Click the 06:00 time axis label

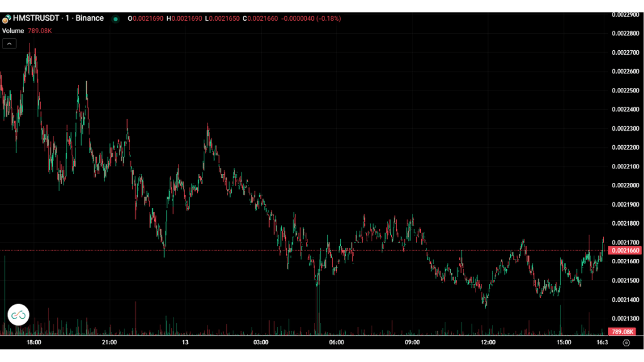click(x=336, y=343)
